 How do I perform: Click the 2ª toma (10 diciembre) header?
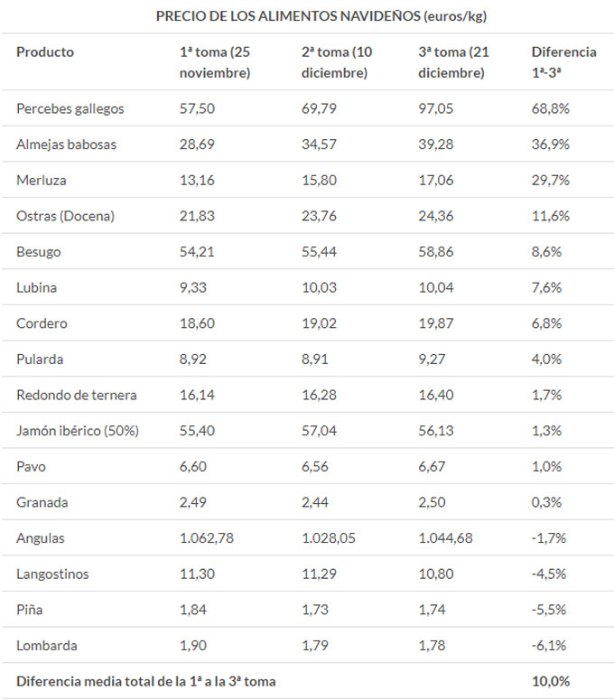336,62
